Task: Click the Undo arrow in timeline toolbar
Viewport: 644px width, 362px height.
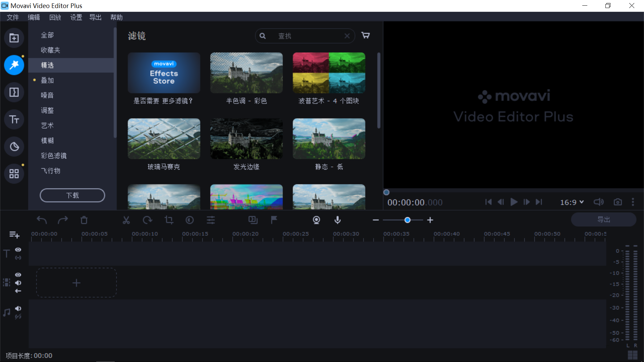Action: [x=42, y=220]
